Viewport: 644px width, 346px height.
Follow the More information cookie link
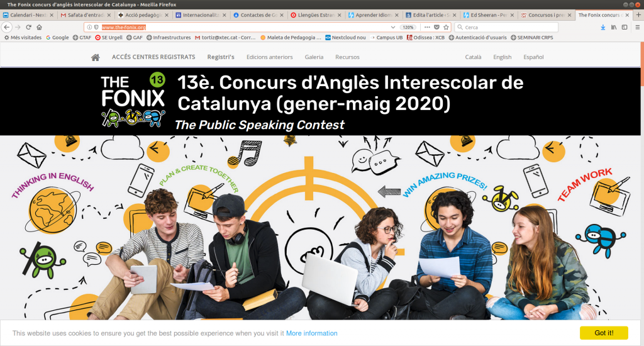point(312,333)
